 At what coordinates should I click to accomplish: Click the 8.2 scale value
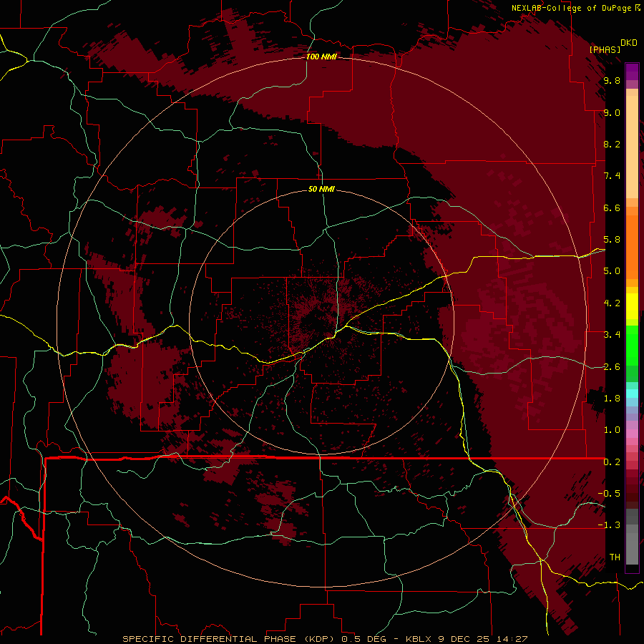tap(612, 144)
